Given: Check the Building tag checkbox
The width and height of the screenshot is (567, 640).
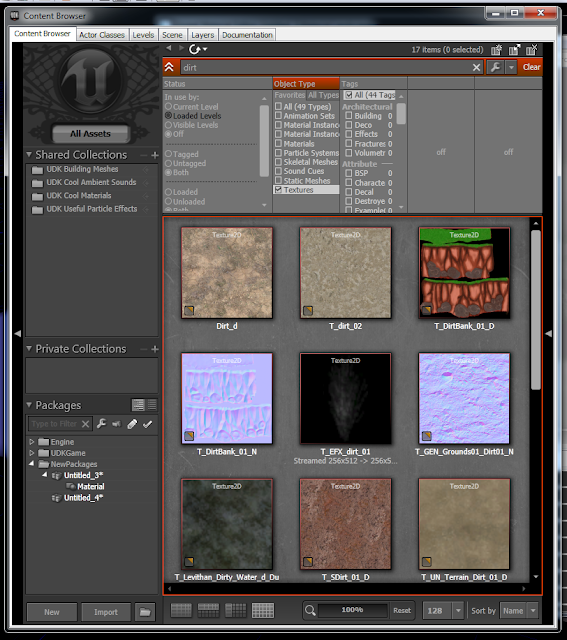Looking at the screenshot, I should pos(349,116).
